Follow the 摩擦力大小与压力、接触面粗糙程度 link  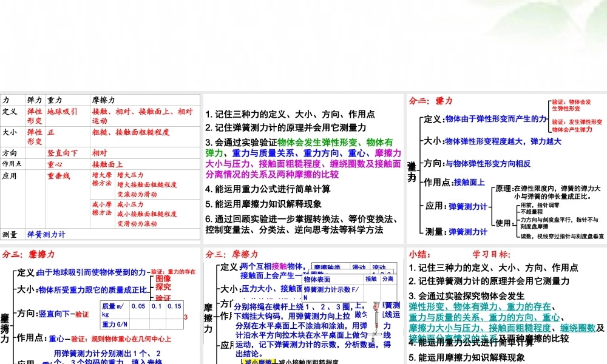click(x=480, y=328)
